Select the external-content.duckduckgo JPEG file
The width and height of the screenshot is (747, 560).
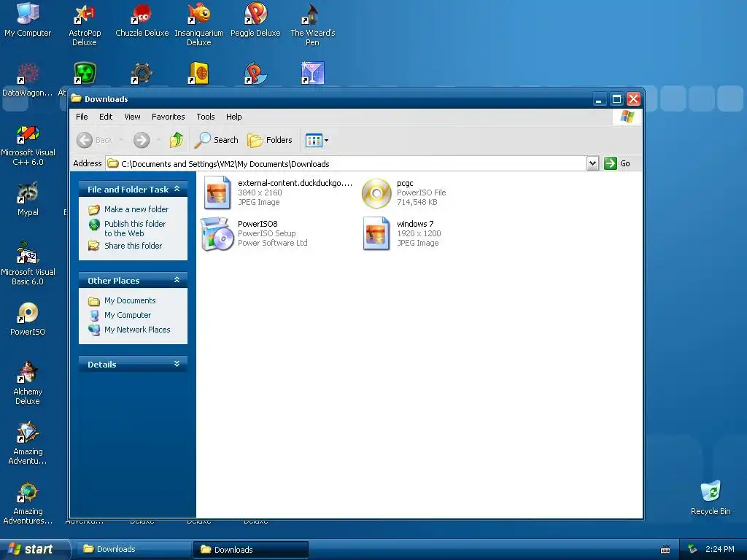278,192
